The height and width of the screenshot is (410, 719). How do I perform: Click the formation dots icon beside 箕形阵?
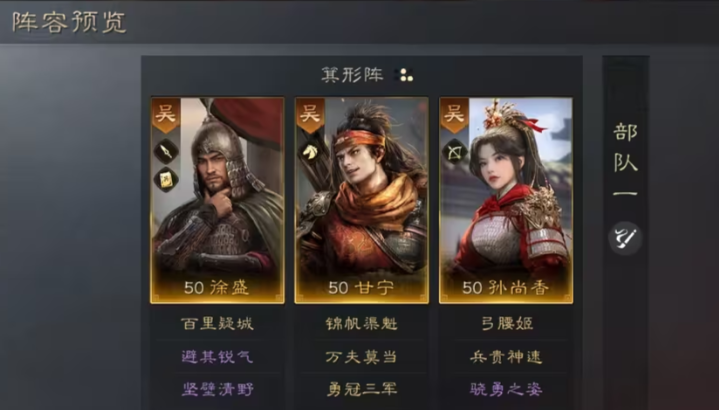pyautogui.click(x=405, y=75)
